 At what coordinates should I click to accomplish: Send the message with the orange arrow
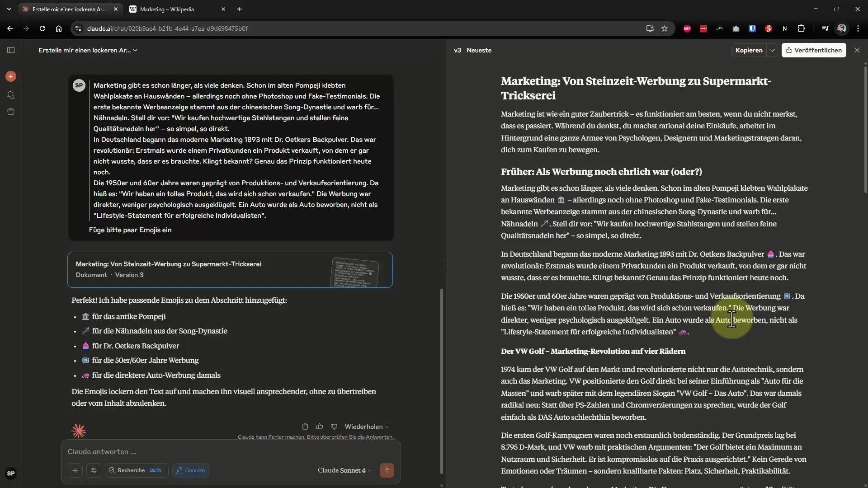[x=387, y=470]
